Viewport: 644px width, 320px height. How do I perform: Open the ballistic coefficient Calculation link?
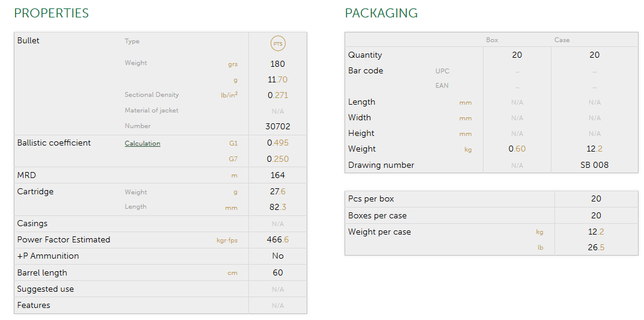(x=143, y=144)
